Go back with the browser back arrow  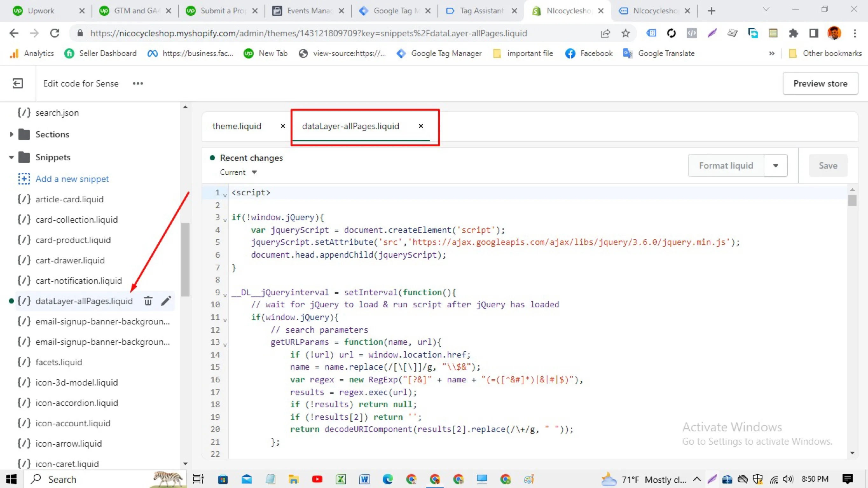click(x=14, y=33)
